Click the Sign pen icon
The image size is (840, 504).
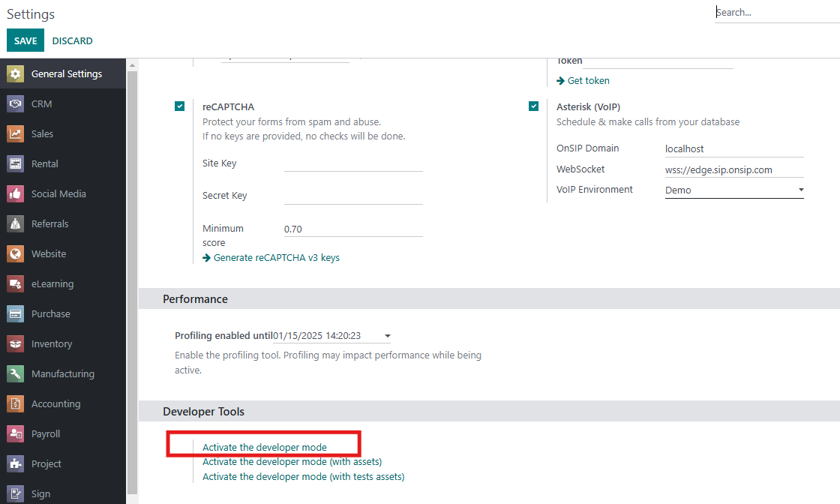click(16, 493)
